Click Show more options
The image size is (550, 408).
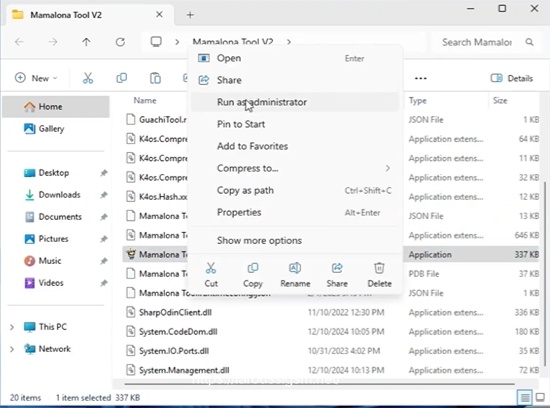pos(295,240)
